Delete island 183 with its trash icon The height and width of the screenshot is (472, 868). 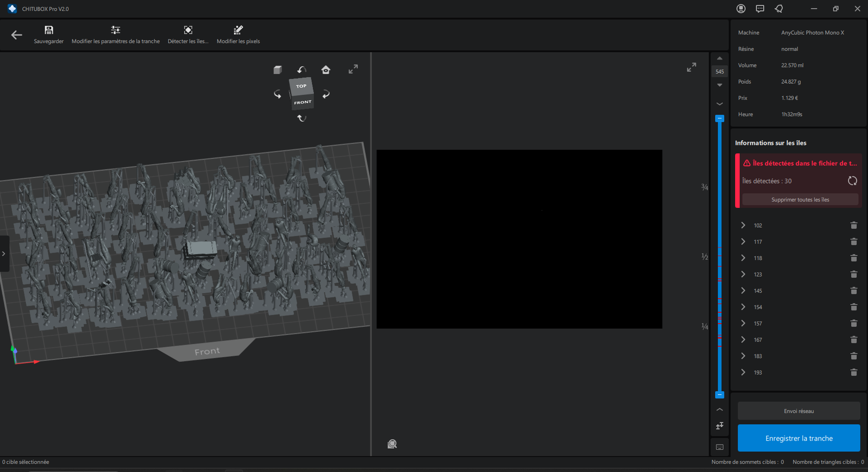[x=854, y=356]
